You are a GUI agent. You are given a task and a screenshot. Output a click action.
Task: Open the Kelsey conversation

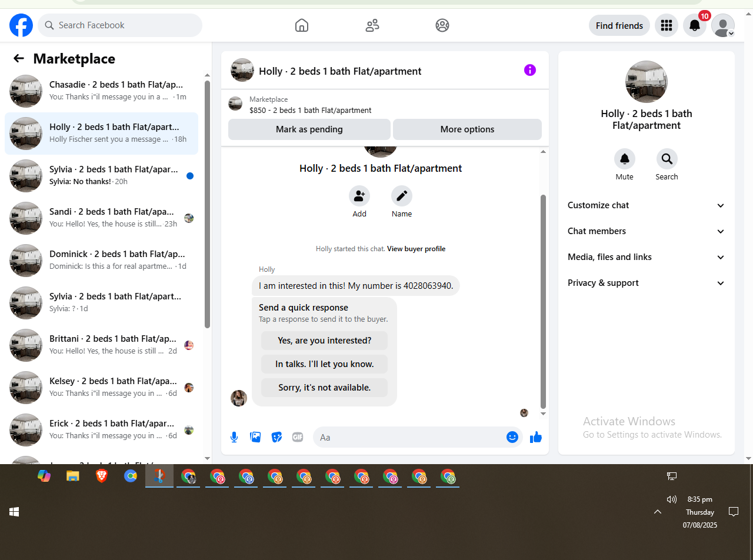tap(102, 388)
